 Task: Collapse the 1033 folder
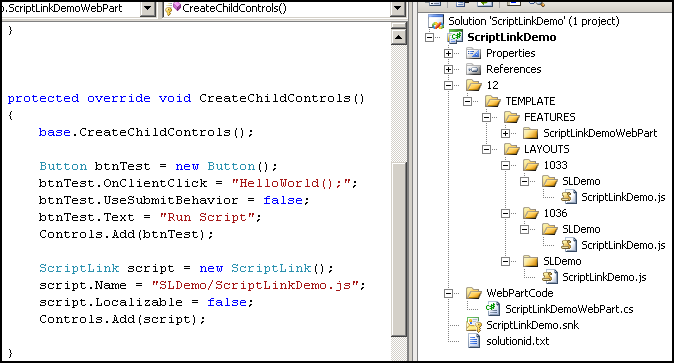pos(506,166)
